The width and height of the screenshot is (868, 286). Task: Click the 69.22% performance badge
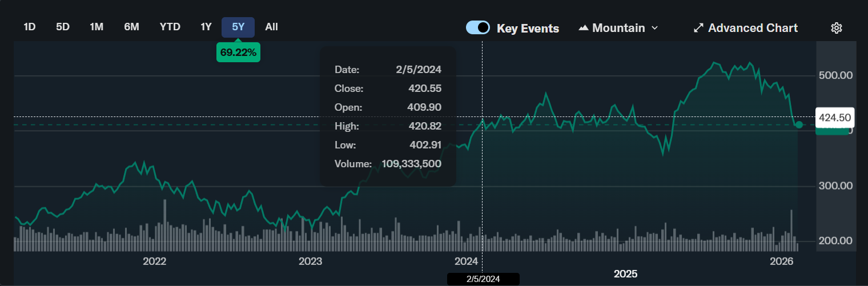[x=238, y=53]
